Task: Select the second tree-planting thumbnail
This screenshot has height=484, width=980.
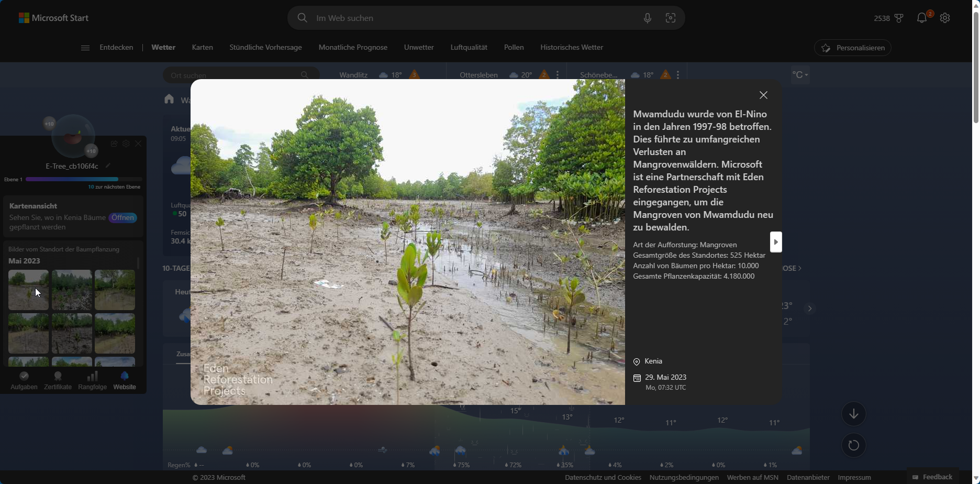Action: (x=72, y=290)
